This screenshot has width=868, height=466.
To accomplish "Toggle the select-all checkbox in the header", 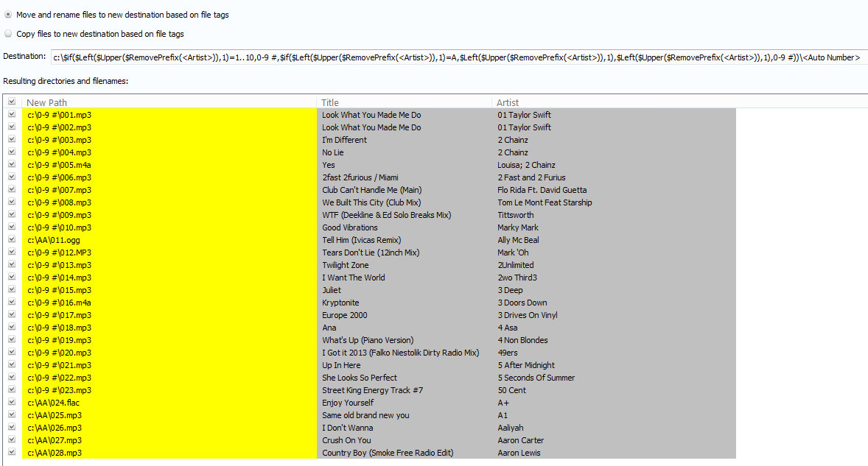I will 11,102.
